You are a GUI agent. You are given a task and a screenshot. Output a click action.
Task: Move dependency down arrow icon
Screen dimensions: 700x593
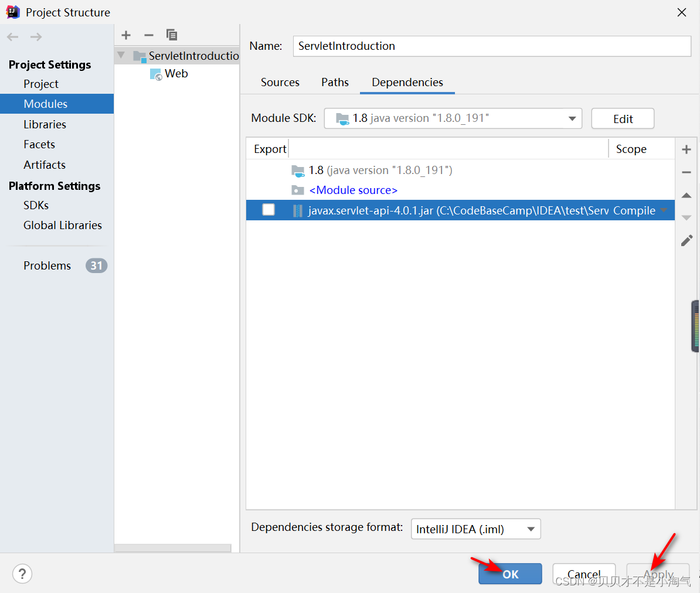pos(686,218)
